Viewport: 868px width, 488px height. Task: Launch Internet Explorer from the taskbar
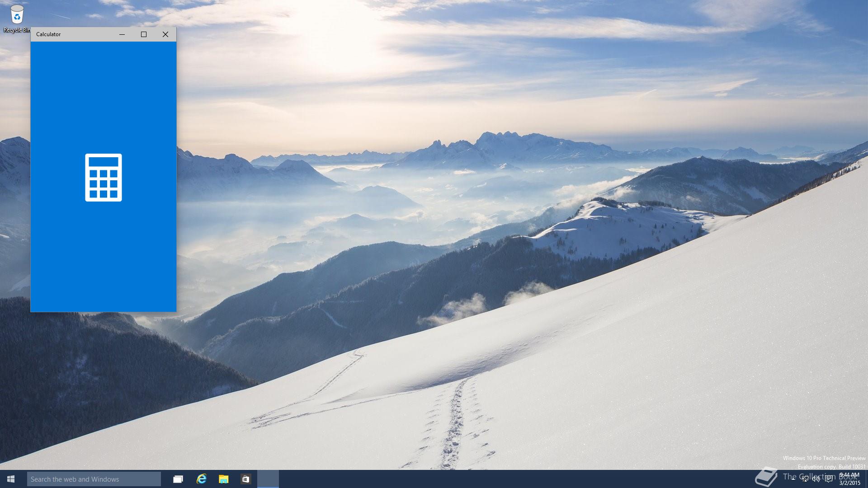[201, 479]
